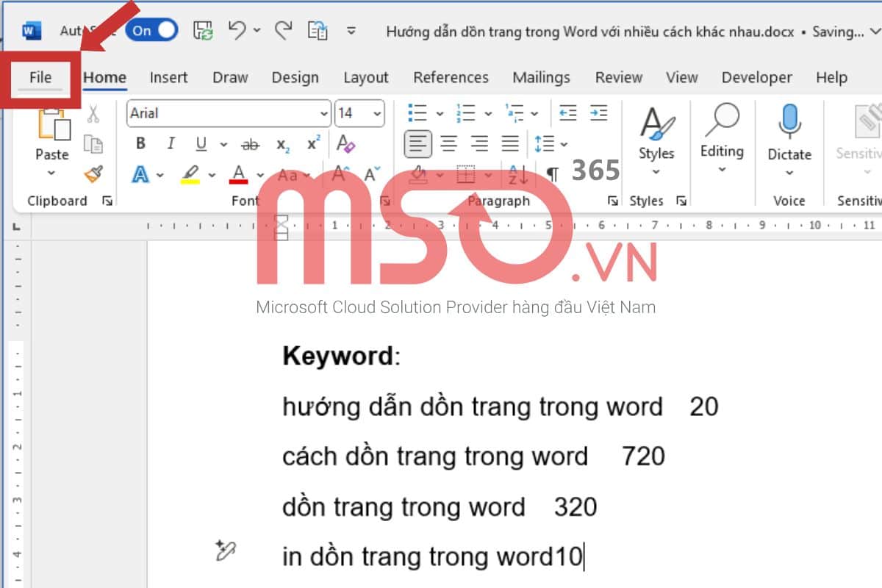Open the Clipboard pane launcher
This screenshot has width=882, height=588.
[x=107, y=201]
